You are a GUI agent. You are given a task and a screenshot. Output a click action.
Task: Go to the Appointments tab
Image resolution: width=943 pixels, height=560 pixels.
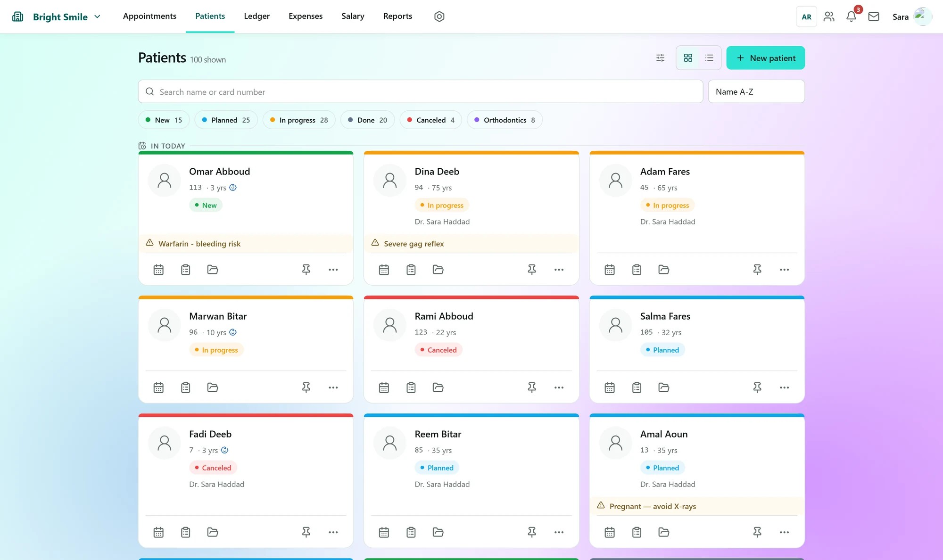click(149, 16)
